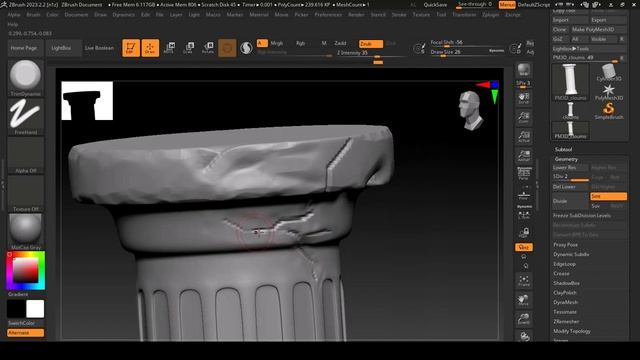640x360 pixels.
Task: Click Make PolyMesh3D
Action: (x=598, y=29)
